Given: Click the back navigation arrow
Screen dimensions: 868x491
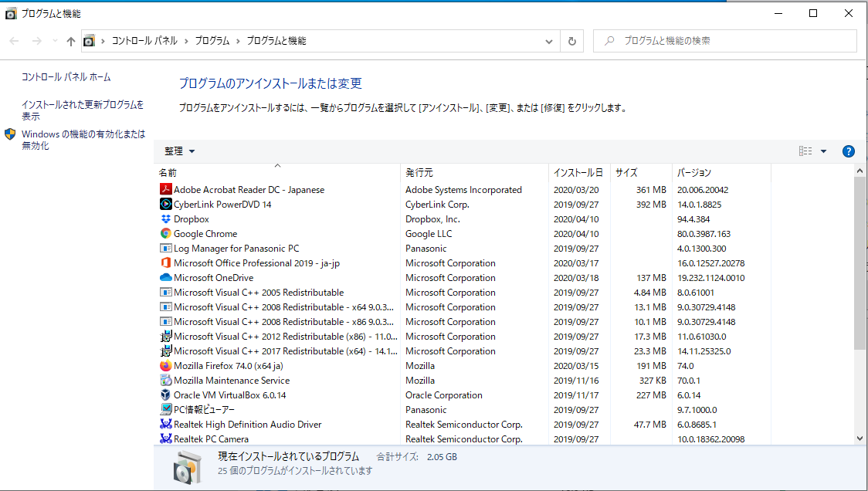Looking at the screenshot, I should [x=15, y=41].
